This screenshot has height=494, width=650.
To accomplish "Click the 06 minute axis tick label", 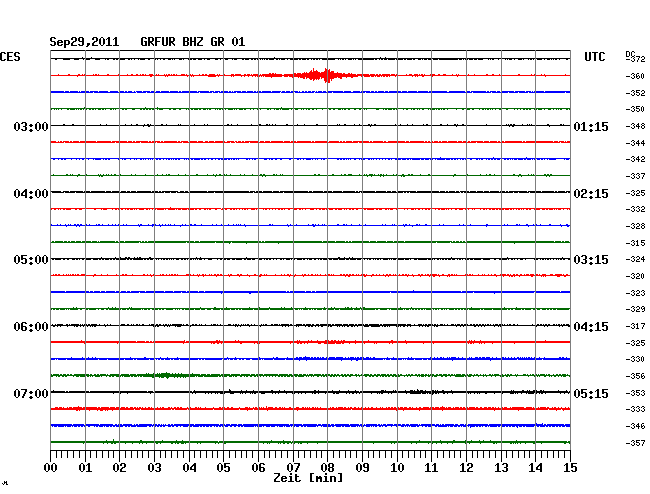I will (x=258, y=467).
